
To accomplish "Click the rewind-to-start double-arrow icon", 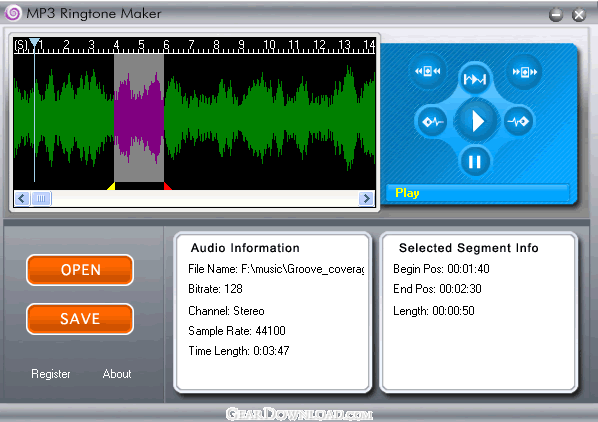I will tap(427, 71).
